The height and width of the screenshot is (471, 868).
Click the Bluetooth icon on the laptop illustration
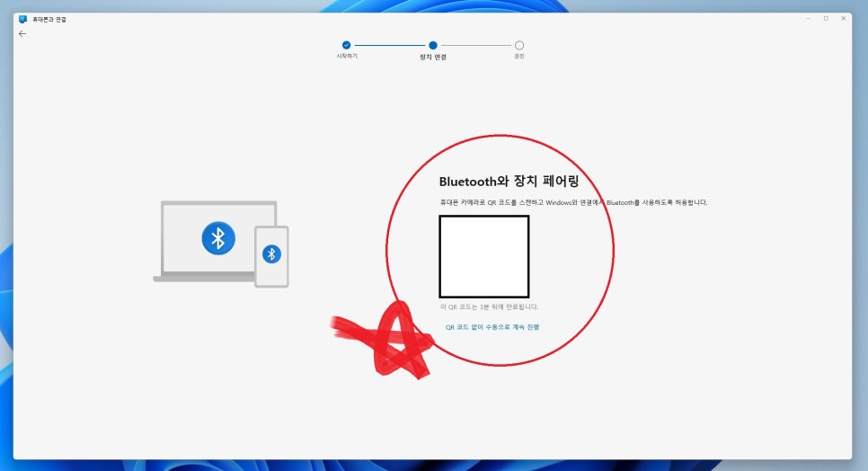coord(218,238)
